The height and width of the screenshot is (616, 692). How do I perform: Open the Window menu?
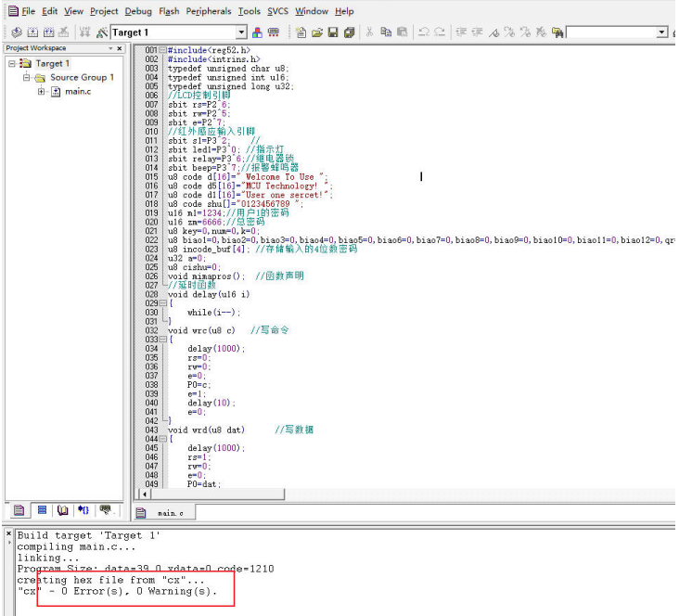(x=312, y=11)
